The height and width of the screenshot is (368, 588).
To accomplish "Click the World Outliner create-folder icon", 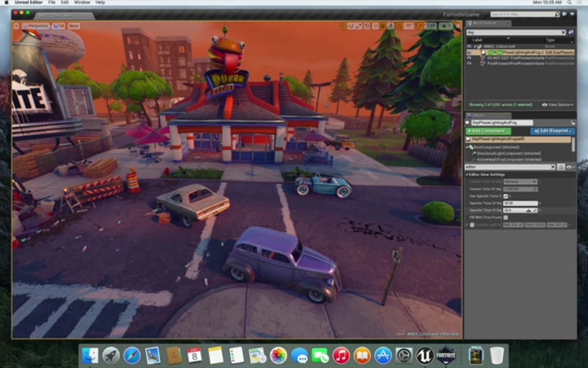I will 571,32.
